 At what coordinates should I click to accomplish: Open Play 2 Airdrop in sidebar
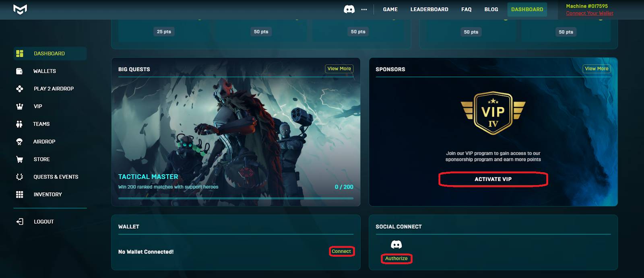pos(54,89)
